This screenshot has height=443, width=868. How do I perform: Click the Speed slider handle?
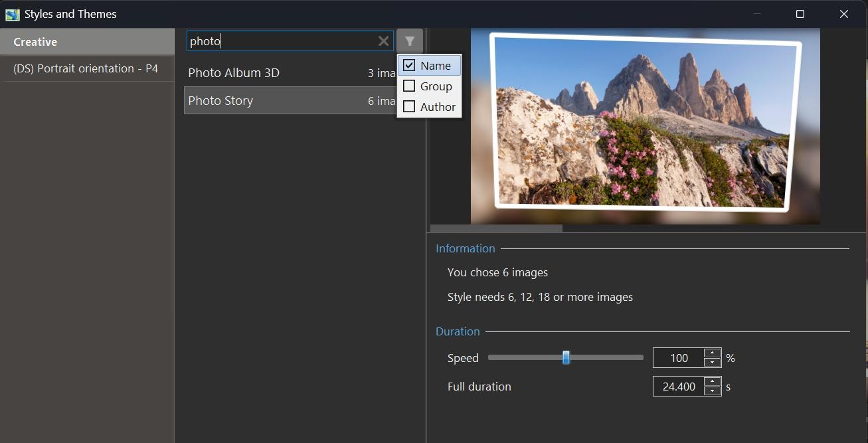(566, 357)
